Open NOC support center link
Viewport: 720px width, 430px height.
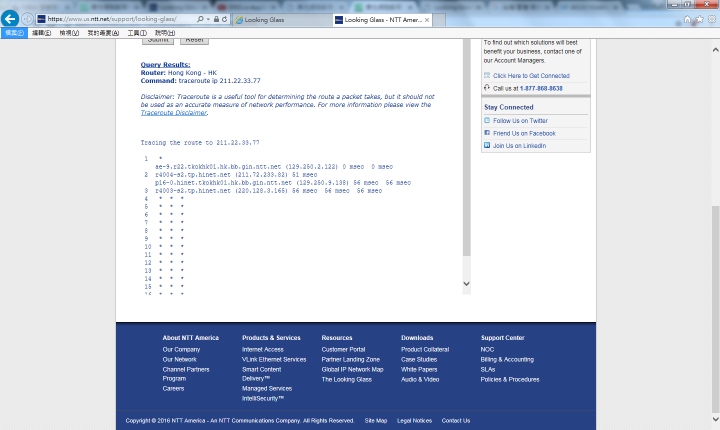click(487, 350)
